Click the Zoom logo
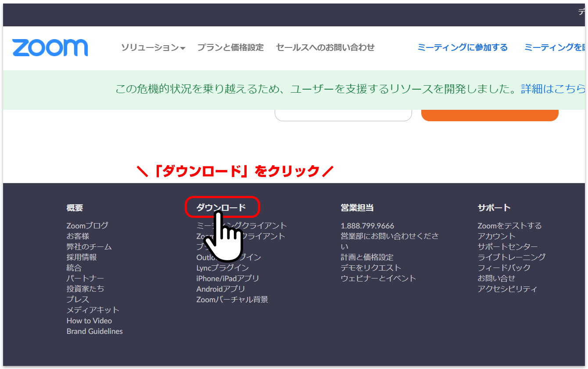This screenshot has height=369, width=588. 50,47
